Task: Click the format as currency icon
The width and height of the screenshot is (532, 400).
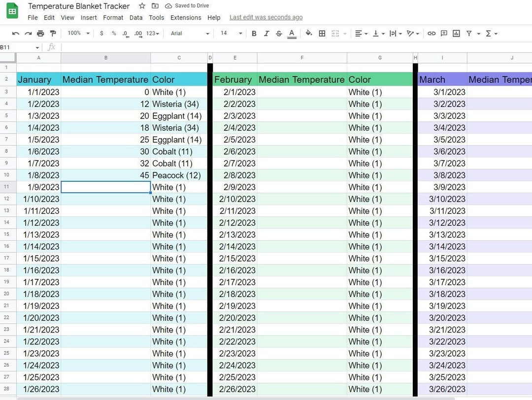Action: coord(101,33)
